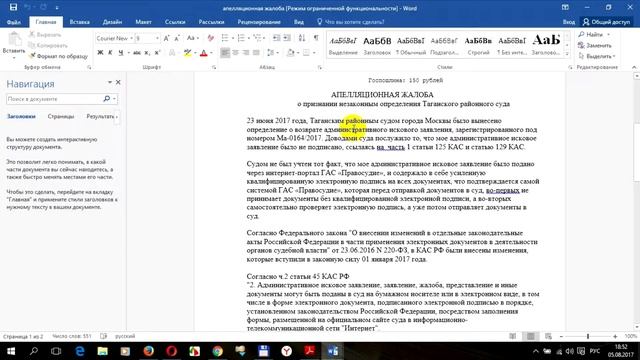640x360 pixels.
Task: Toggle italic (К) formatting
Action: coord(110,53)
